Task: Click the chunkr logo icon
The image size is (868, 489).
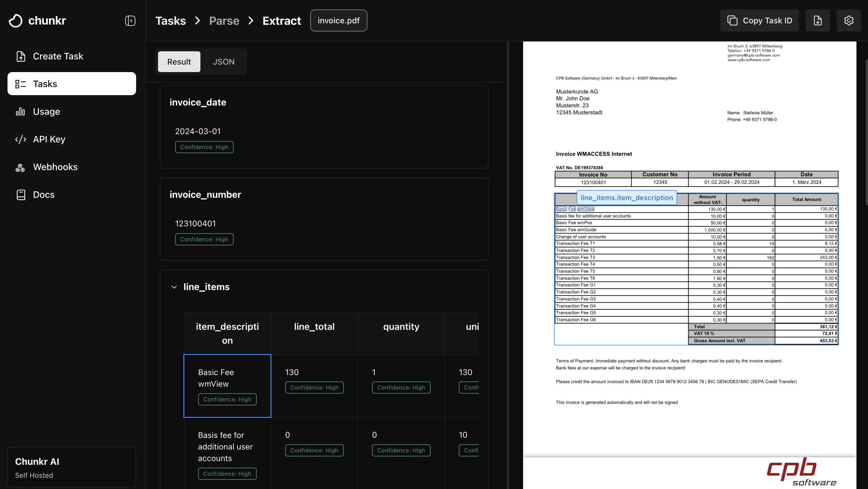Action: pyautogui.click(x=16, y=20)
